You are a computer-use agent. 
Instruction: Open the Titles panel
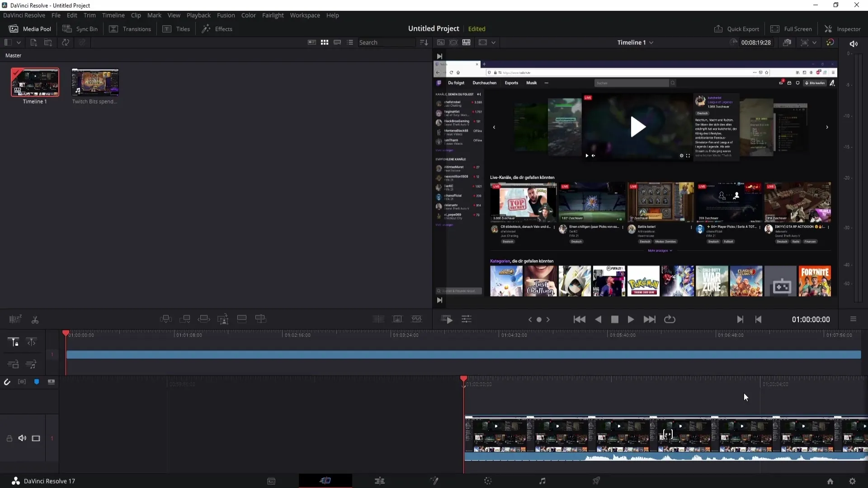pos(176,29)
